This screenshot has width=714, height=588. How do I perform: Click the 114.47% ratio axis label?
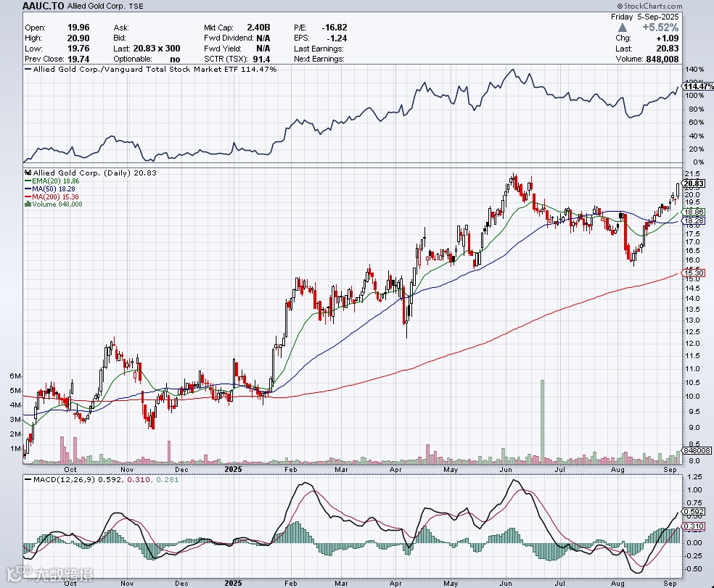(x=698, y=86)
